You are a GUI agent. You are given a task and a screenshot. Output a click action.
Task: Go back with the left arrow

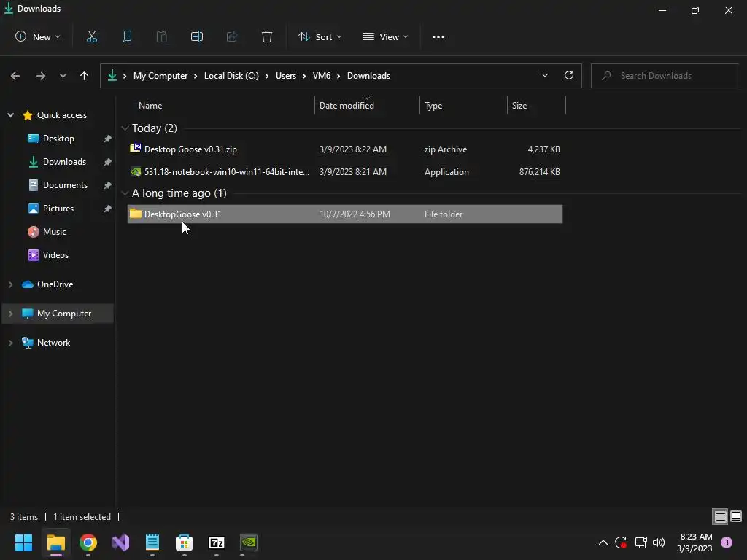15,76
